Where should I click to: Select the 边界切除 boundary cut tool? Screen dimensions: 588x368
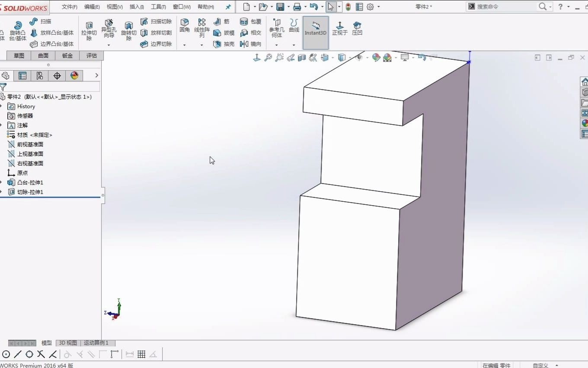[156, 44]
